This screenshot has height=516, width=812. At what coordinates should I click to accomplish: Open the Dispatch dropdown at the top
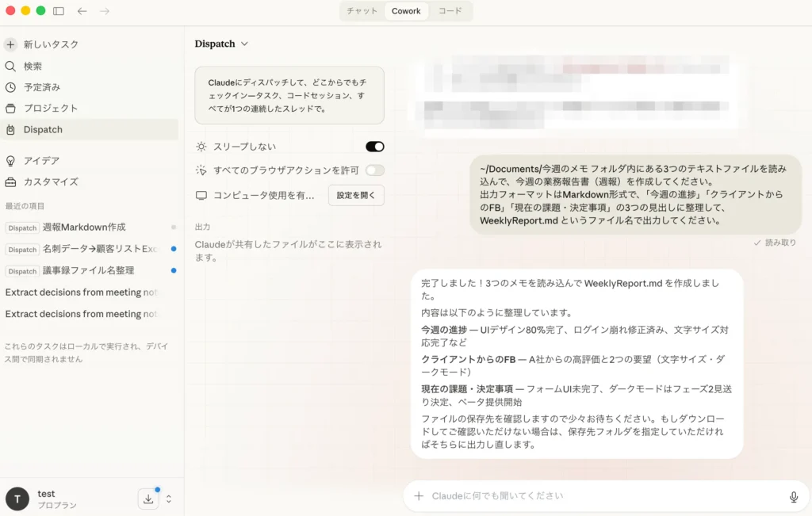[221, 44]
